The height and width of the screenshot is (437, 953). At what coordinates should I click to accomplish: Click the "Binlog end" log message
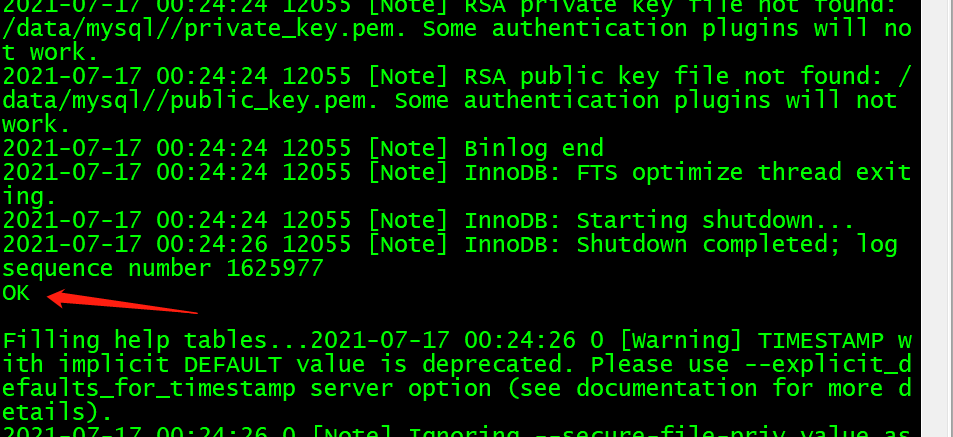click(x=534, y=148)
